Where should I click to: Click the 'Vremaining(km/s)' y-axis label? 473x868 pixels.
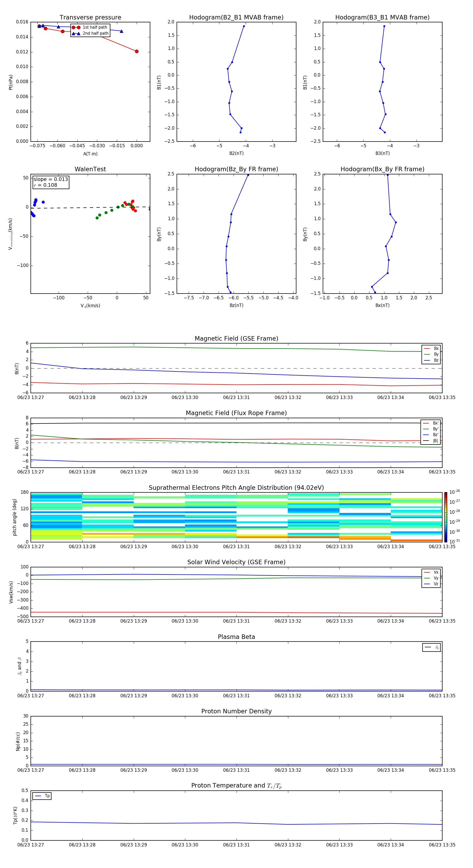click(x=11, y=234)
